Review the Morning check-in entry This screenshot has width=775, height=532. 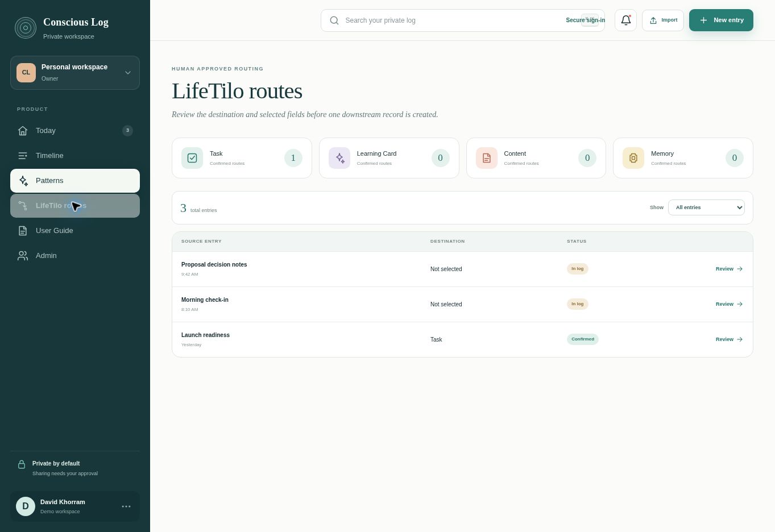729,305
